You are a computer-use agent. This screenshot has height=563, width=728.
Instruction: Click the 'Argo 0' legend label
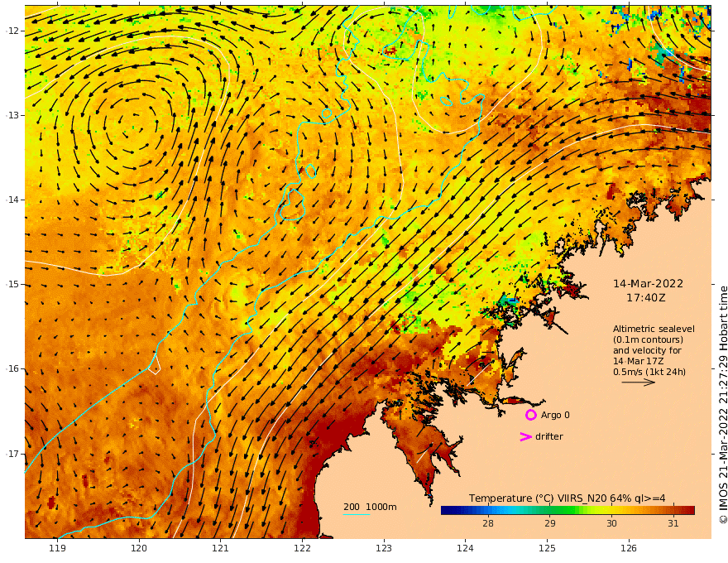click(x=555, y=415)
